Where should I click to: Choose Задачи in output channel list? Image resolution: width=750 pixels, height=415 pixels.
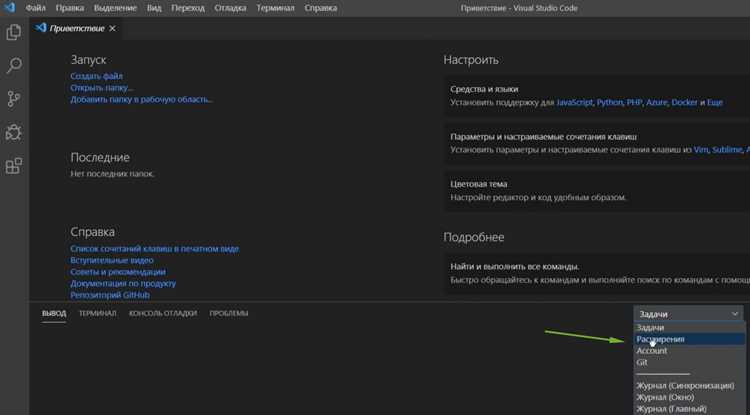pyautogui.click(x=690, y=328)
